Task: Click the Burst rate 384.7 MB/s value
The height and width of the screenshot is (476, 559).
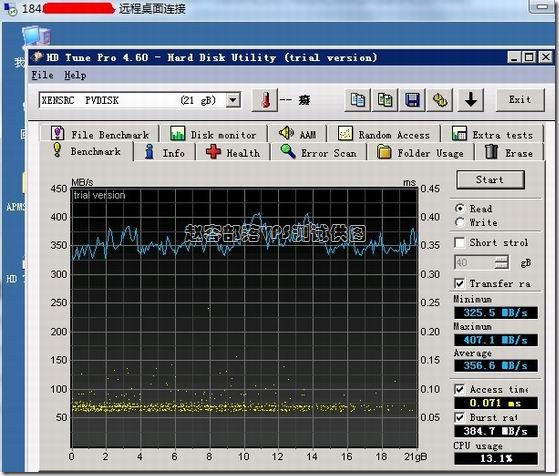Action: [x=496, y=431]
